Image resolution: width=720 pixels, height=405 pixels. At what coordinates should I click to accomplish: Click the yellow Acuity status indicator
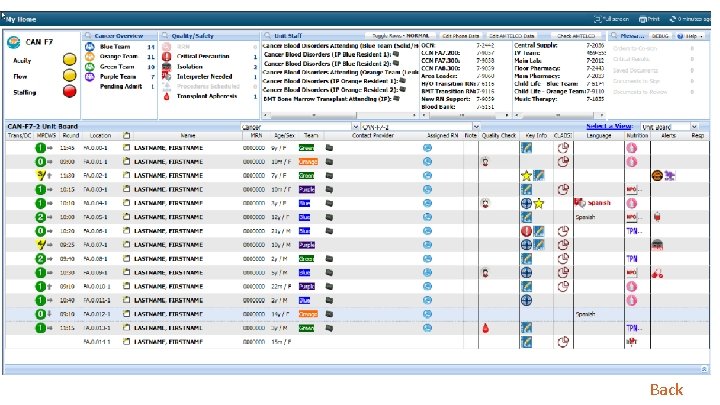[69, 60]
